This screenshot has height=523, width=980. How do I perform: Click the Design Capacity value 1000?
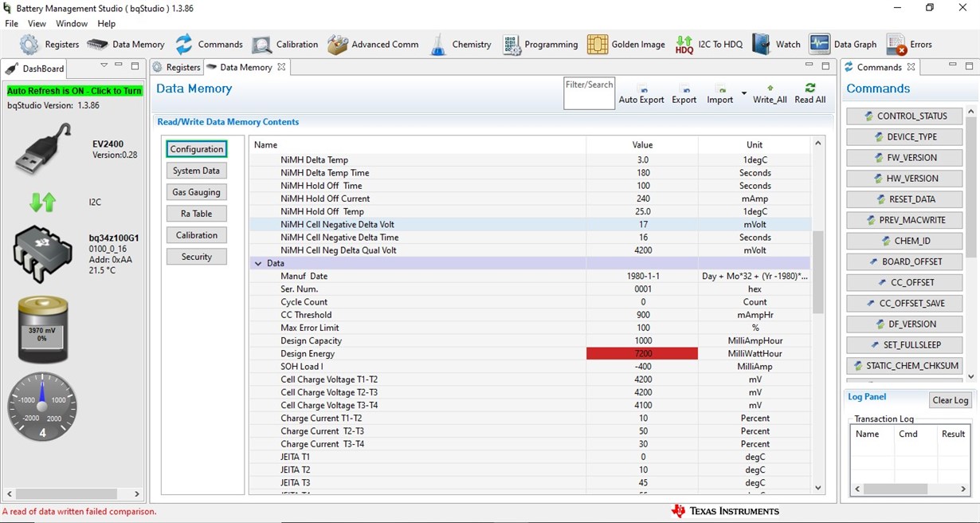coord(642,341)
